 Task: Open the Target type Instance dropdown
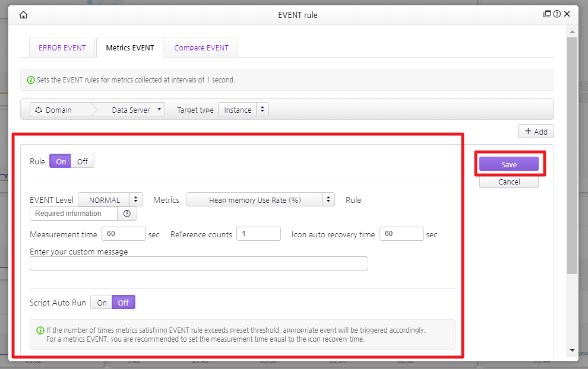click(x=244, y=110)
